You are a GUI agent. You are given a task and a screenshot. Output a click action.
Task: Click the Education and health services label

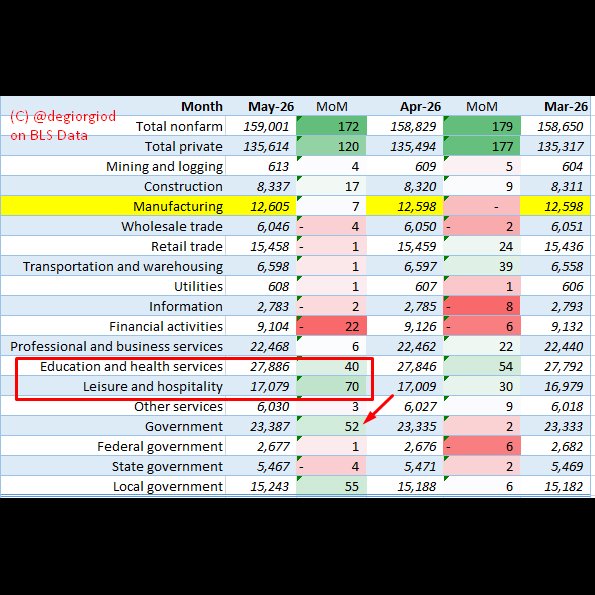pyautogui.click(x=131, y=367)
